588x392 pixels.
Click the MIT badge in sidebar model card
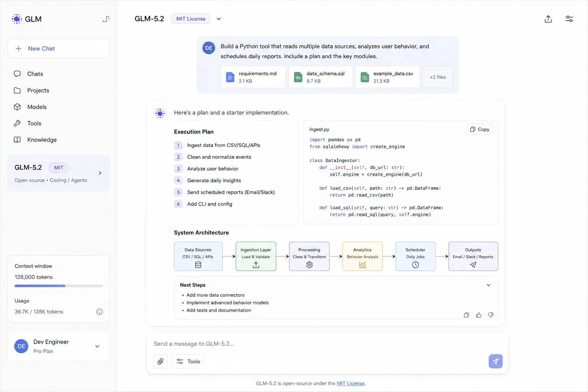[59, 168]
